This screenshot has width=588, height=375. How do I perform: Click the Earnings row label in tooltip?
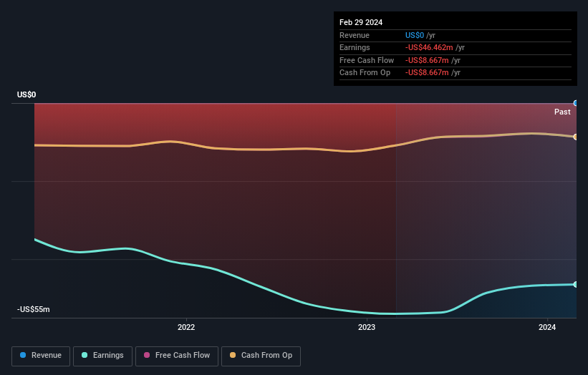[x=355, y=47]
